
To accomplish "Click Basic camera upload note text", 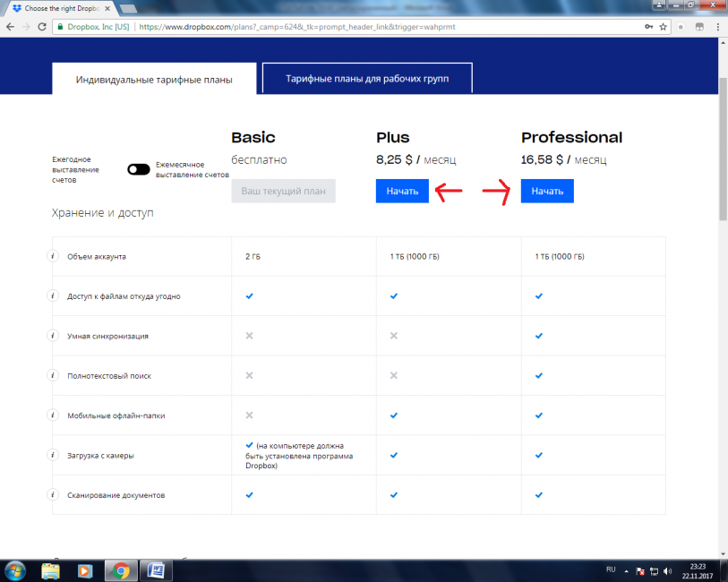I will coord(299,455).
